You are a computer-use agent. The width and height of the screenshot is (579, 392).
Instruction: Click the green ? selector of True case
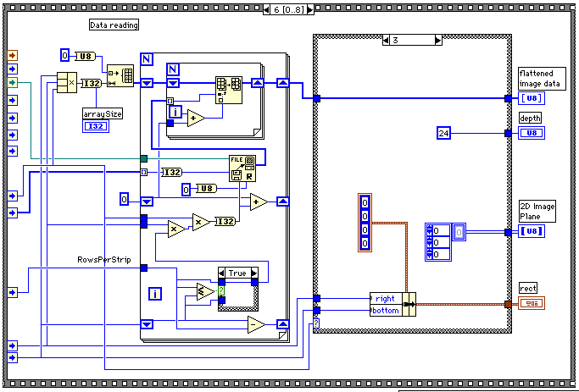[221, 290]
